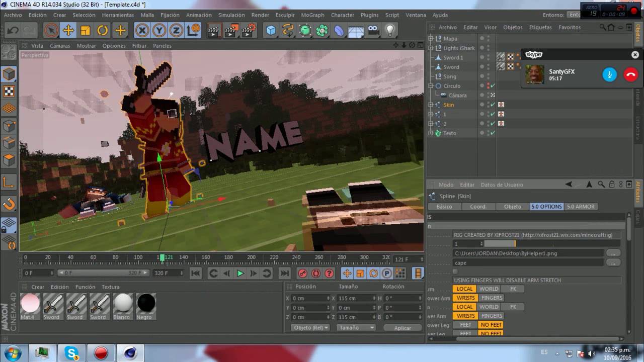Switch to the 5.0 ARMOR tab
The height and width of the screenshot is (362, 644).
pos(581,207)
